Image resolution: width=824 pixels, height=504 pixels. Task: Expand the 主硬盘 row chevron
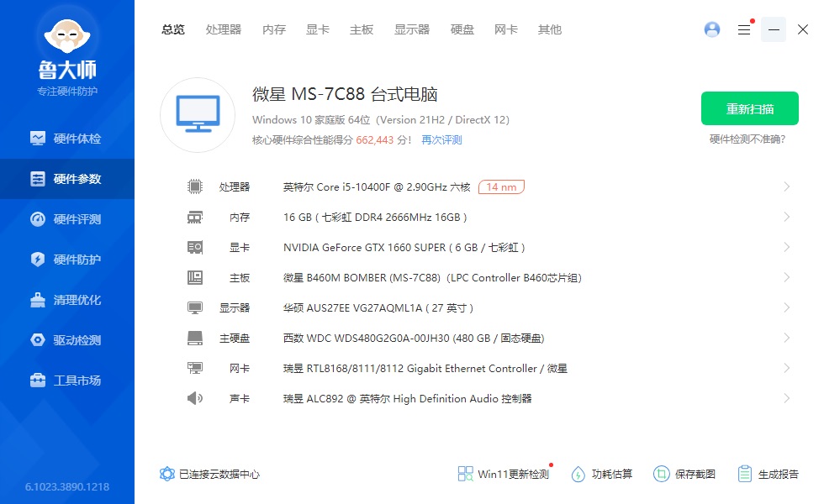[787, 338]
